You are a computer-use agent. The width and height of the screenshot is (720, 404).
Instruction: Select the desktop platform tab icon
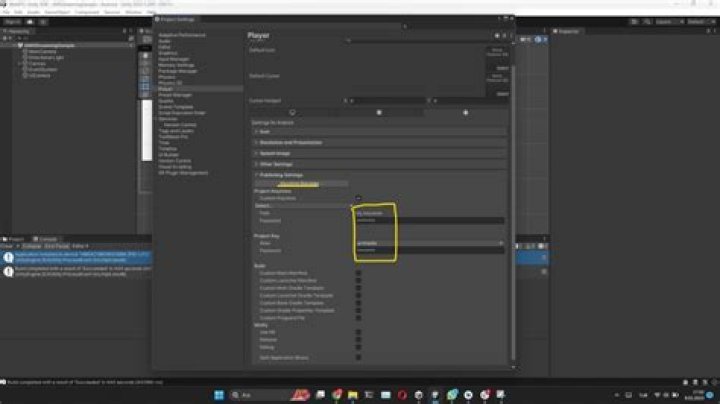pos(292,112)
